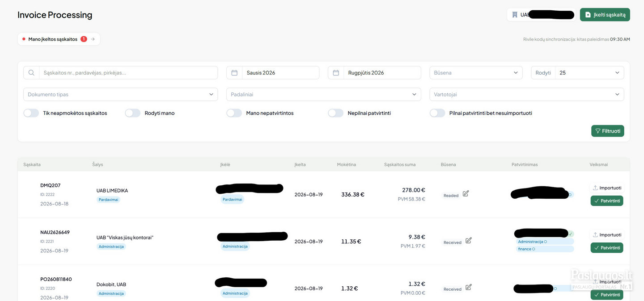Image resolution: width=644 pixels, height=301 pixels.
Task: Click payable amount 336.38 €
Action: (353, 195)
